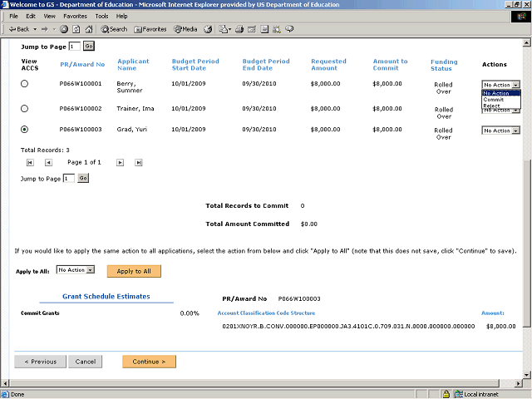Click the bottom Go button
The width and height of the screenshot is (532, 399).
click(x=83, y=178)
